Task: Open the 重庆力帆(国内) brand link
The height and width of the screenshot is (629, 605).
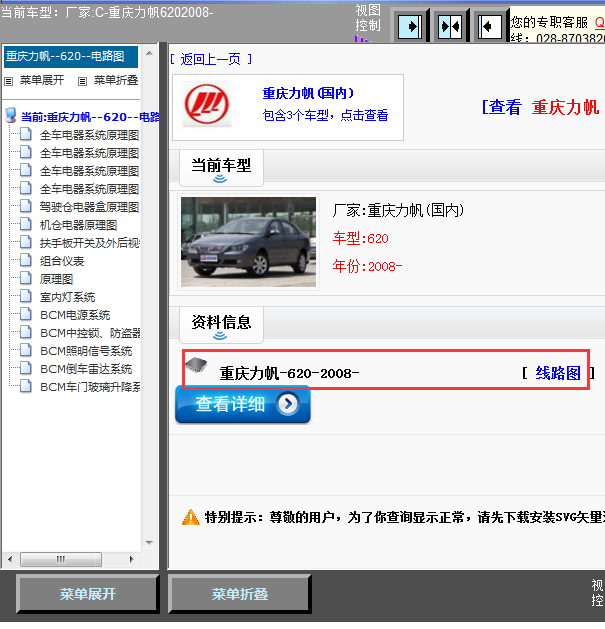Action: 308,93
